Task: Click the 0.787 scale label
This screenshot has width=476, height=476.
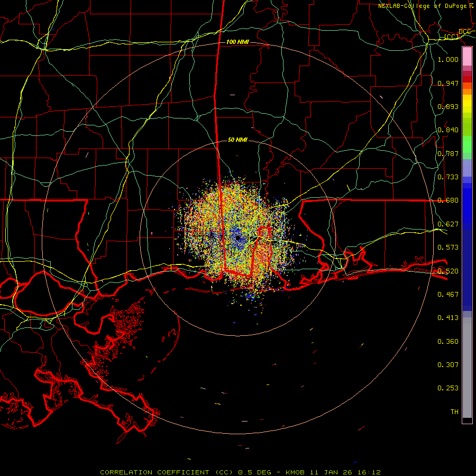Action: coord(448,153)
